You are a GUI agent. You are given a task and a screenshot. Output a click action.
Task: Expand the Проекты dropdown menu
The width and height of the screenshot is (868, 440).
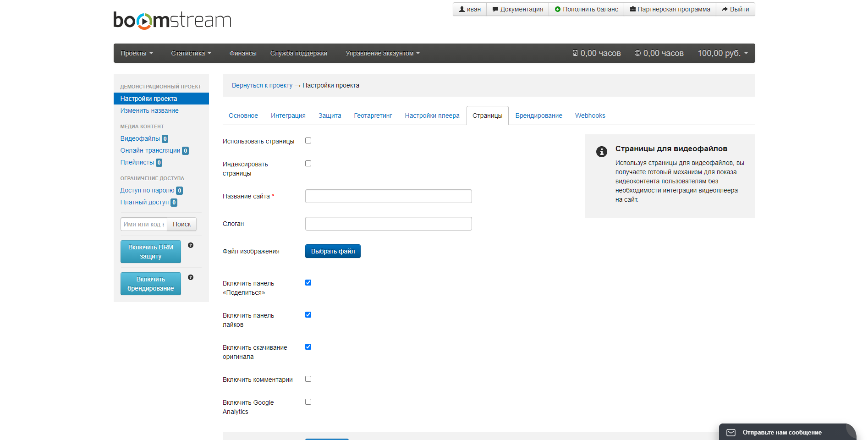click(x=137, y=53)
